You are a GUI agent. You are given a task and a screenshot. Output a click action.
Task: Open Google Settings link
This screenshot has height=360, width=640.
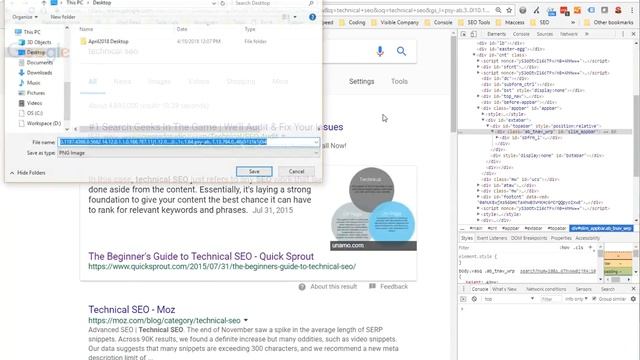(x=361, y=81)
